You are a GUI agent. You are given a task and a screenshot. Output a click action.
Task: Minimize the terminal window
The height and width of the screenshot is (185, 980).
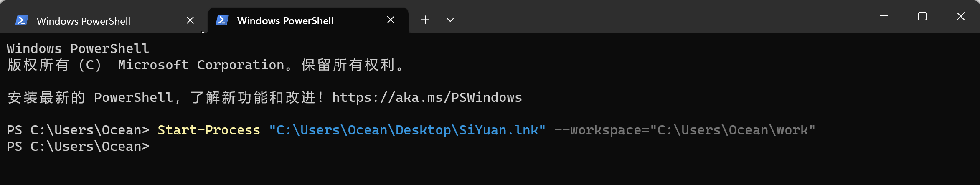tap(884, 16)
